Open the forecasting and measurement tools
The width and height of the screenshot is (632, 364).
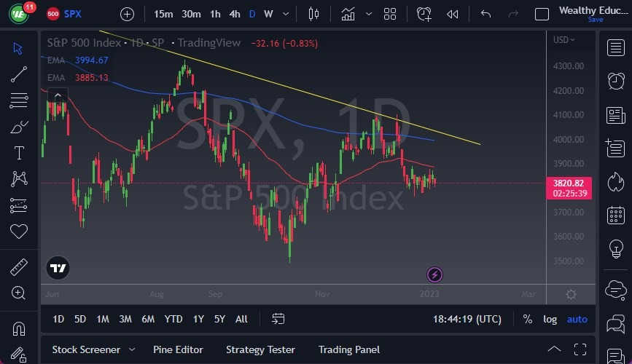[18, 205]
